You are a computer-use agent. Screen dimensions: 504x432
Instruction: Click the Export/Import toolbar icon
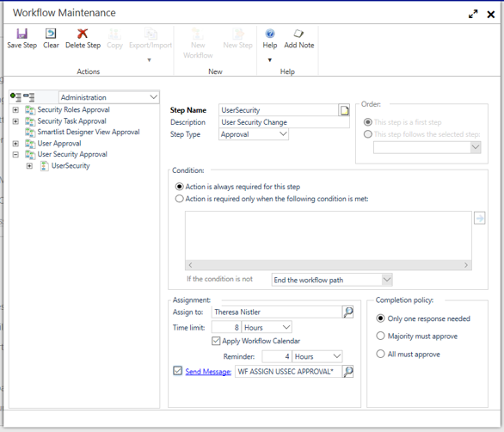pyautogui.click(x=151, y=34)
